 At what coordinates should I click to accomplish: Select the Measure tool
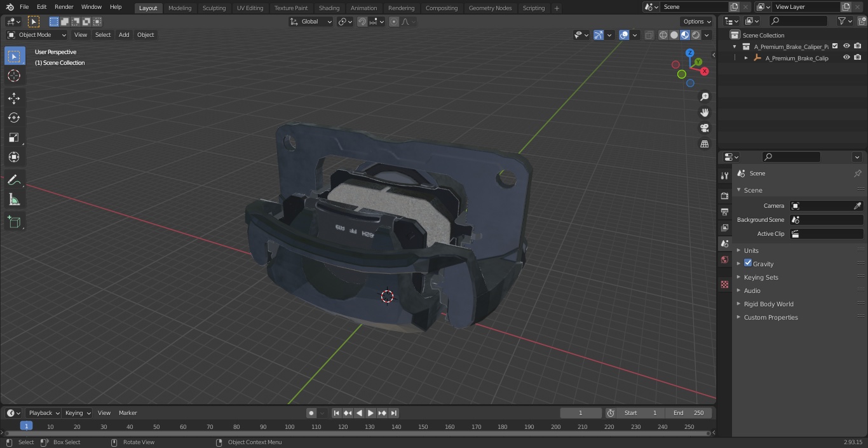[14, 200]
